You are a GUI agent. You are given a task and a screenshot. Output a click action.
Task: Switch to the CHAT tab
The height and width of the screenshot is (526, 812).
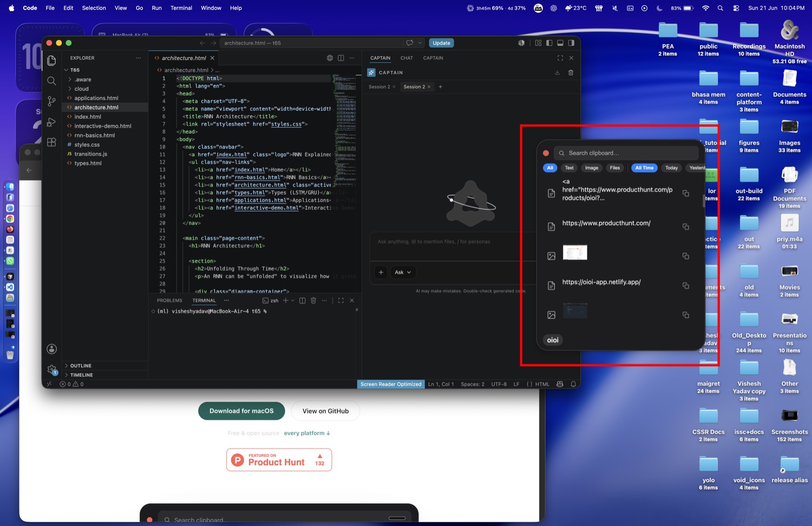coord(407,58)
